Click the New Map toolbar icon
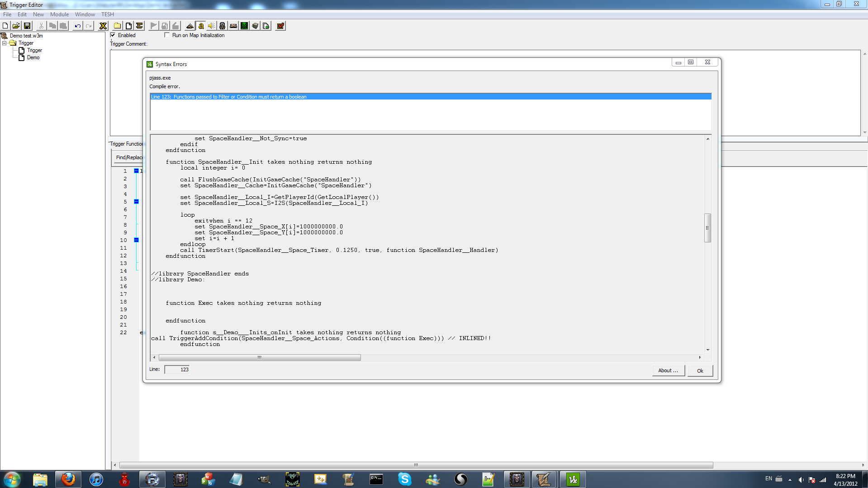This screenshot has height=488, width=868. tap(5, 26)
